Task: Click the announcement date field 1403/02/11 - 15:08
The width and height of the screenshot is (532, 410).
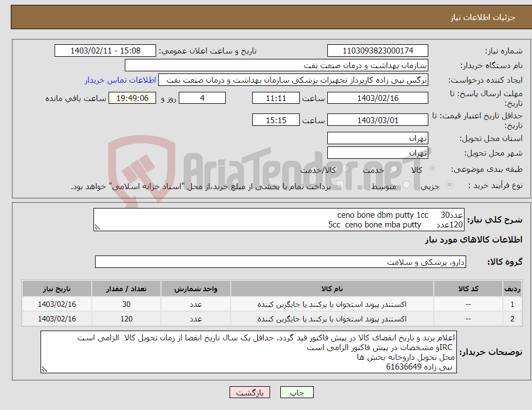Action: tap(105, 51)
